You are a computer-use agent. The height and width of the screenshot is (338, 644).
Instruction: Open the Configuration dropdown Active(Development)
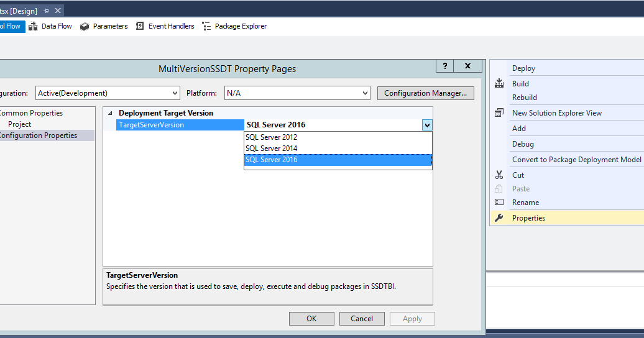point(108,93)
